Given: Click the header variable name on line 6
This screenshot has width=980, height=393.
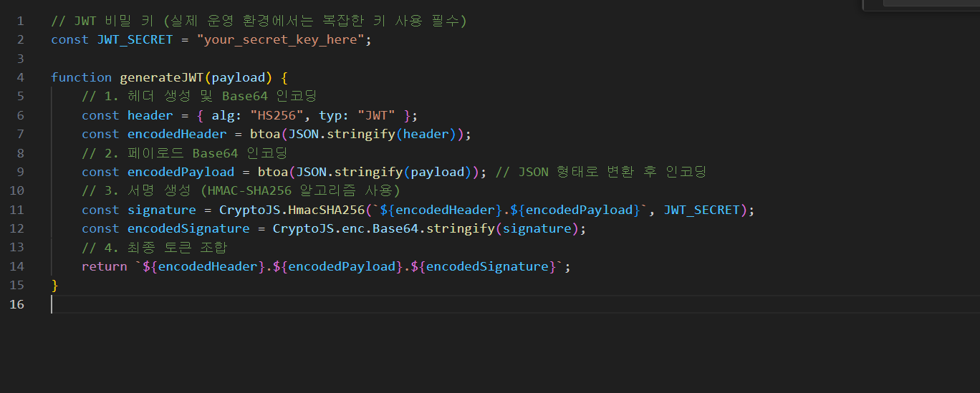Looking at the screenshot, I should 150,115.
